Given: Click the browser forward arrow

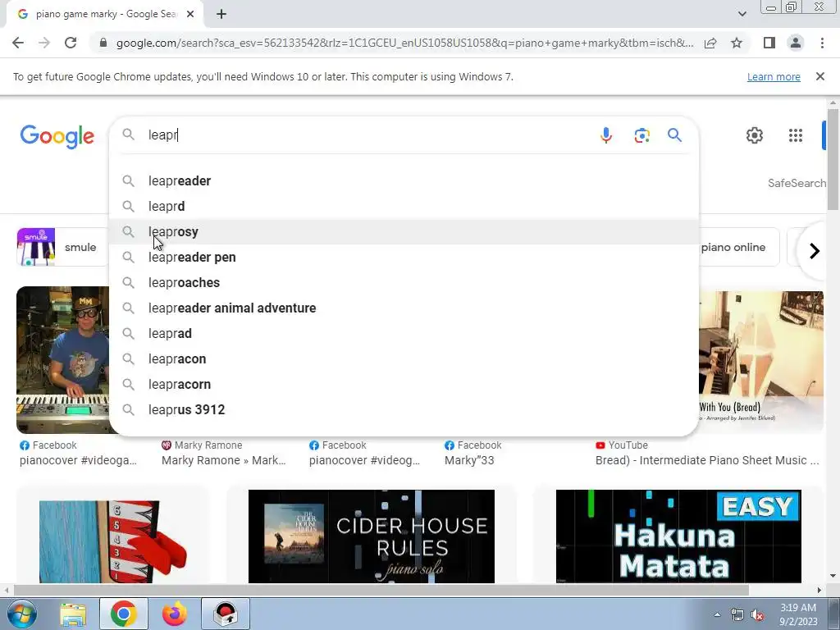Looking at the screenshot, I should (44, 43).
